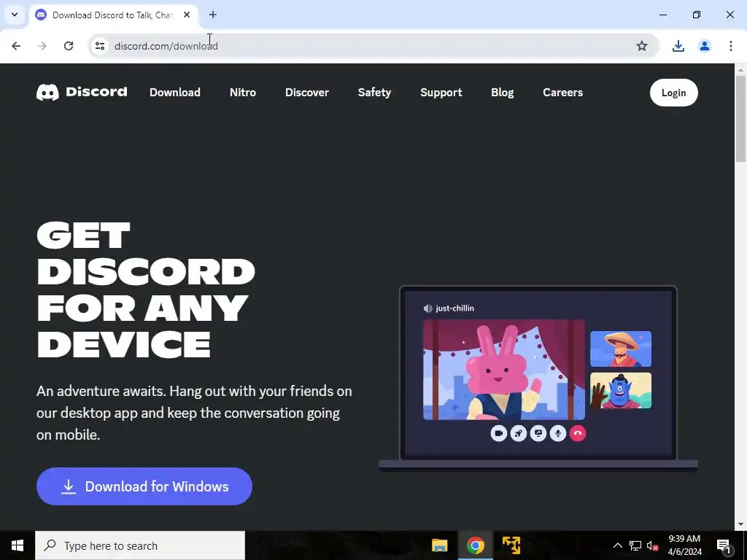
Task: Click Chrome icon in taskbar
Action: pos(475,545)
